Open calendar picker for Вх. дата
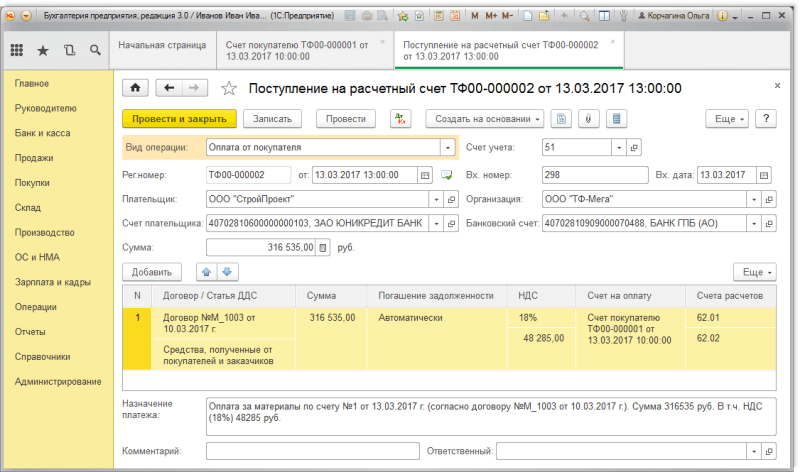 pos(764,175)
